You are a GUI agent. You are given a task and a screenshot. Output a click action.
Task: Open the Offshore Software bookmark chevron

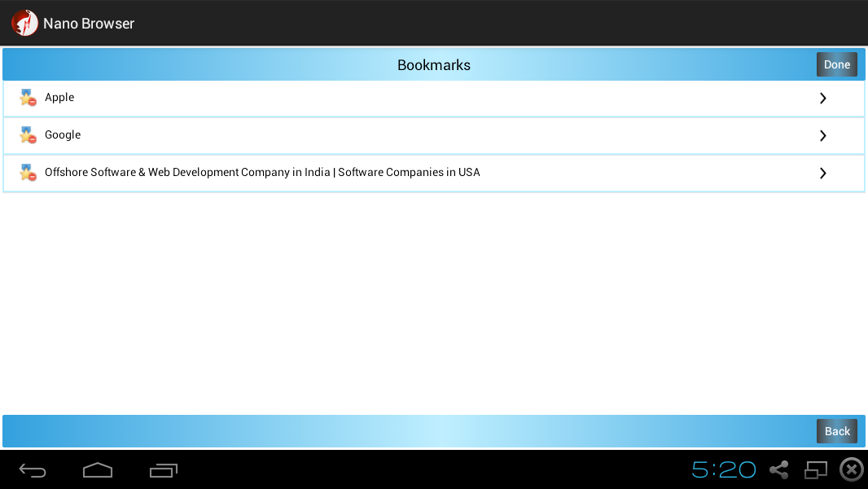coord(822,174)
